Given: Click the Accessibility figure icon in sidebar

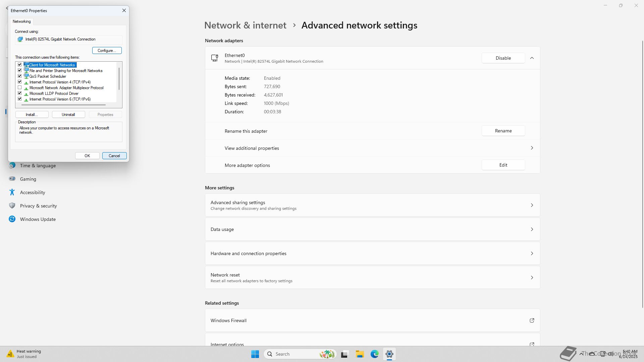Looking at the screenshot, I should point(12,192).
